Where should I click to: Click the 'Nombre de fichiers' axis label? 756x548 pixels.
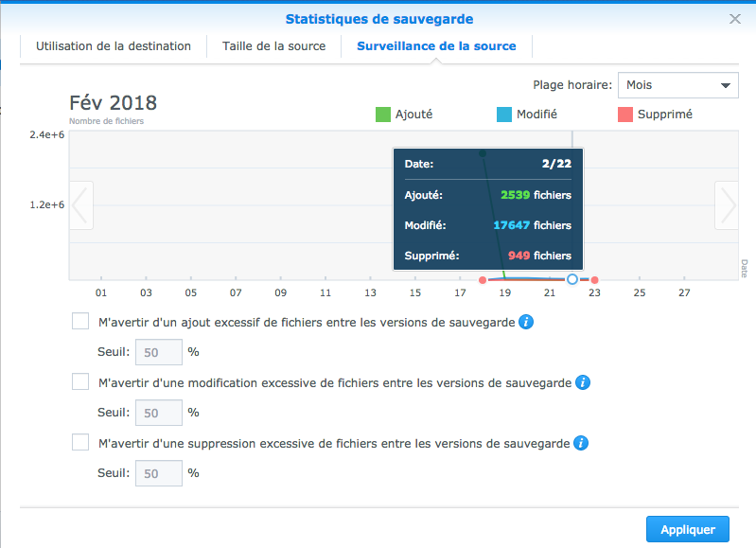[x=106, y=121]
